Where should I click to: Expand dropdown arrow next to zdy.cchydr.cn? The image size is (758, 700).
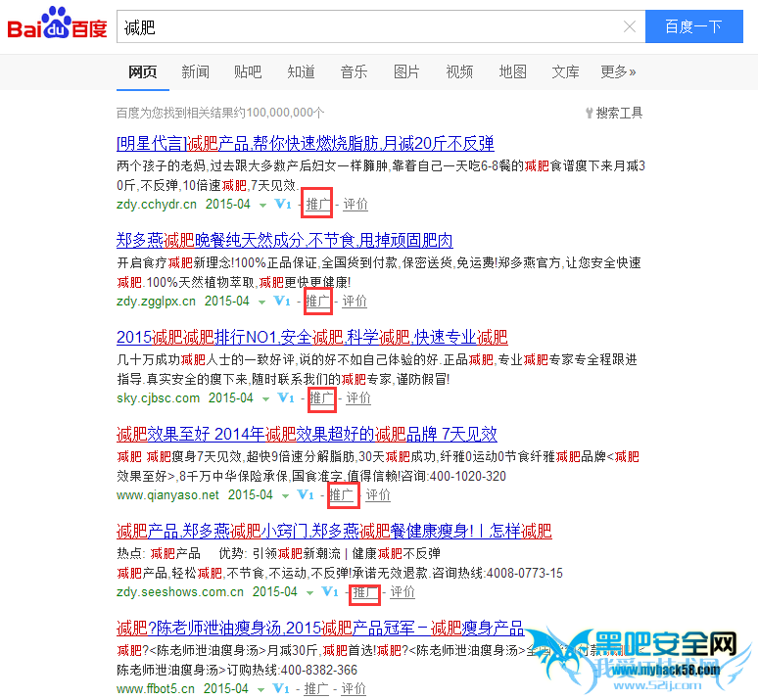(262, 206)
